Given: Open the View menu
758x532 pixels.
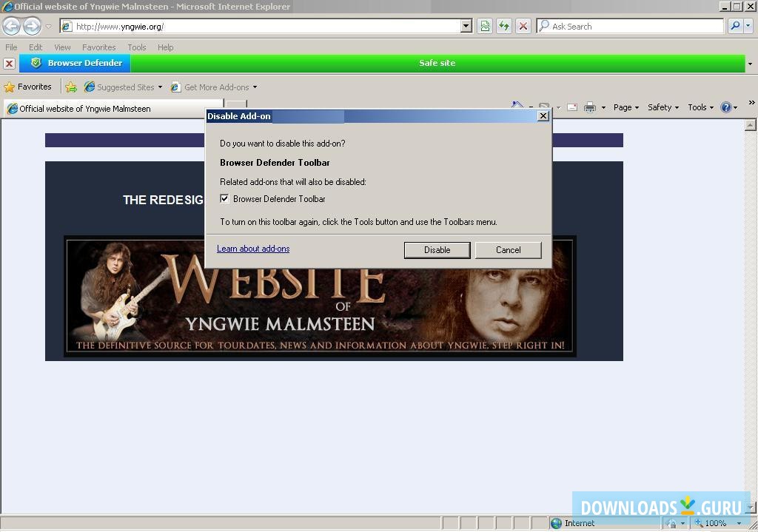Looking at the screenshot, I should point(62,47).
